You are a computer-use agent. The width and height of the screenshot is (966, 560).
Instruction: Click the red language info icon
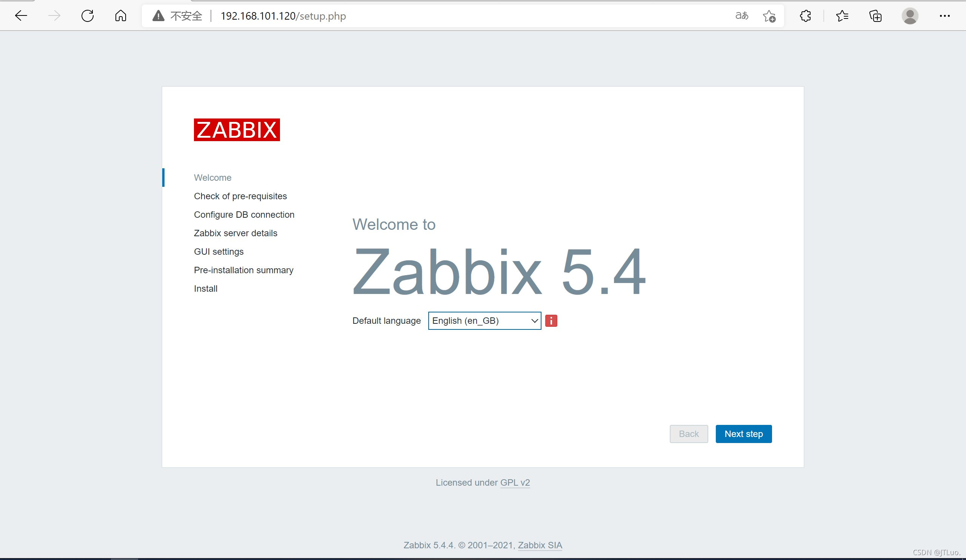point(551,321)
